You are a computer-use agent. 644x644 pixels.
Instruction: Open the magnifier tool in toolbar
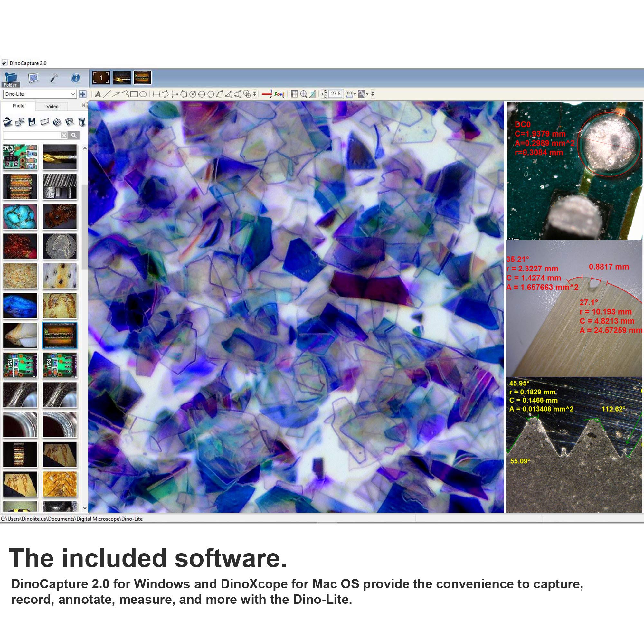click(x=303, y=94)
